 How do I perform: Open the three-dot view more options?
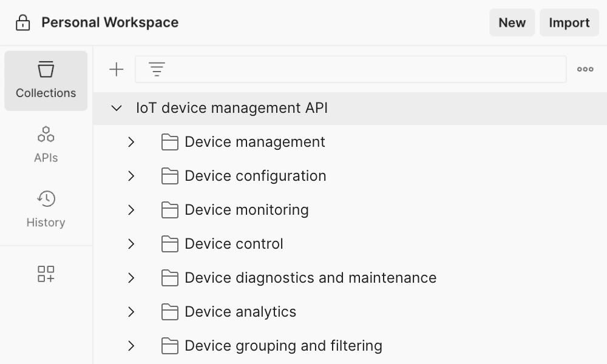tap(585, 69)
